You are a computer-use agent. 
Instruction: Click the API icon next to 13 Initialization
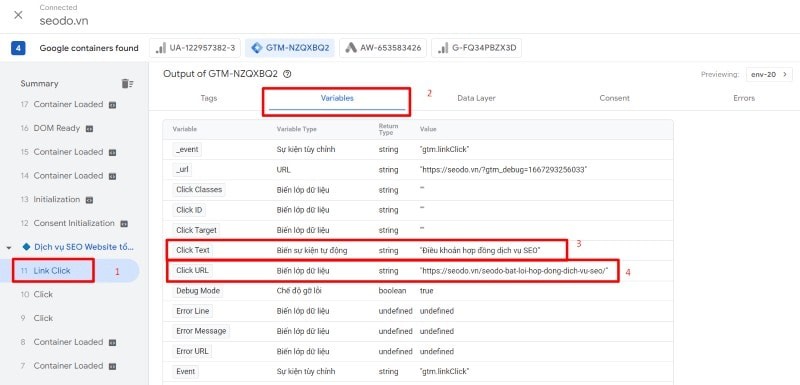[89, 200]
